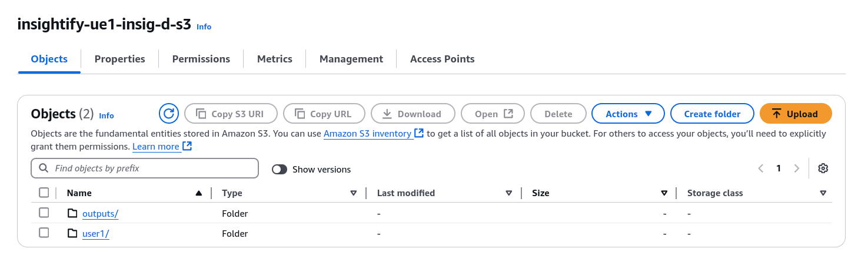Click the Folder type cell in user1/ row
The height and width of the screenshot is (268, 868).
235,233
